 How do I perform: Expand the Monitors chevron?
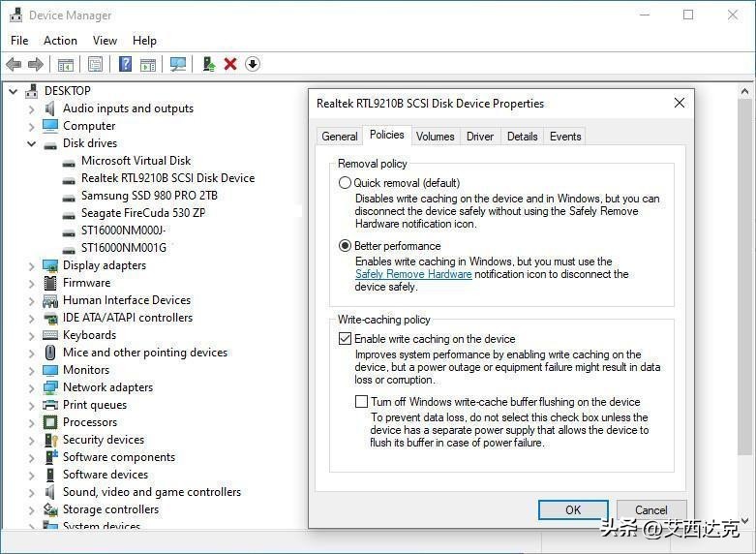coord(31,371)
